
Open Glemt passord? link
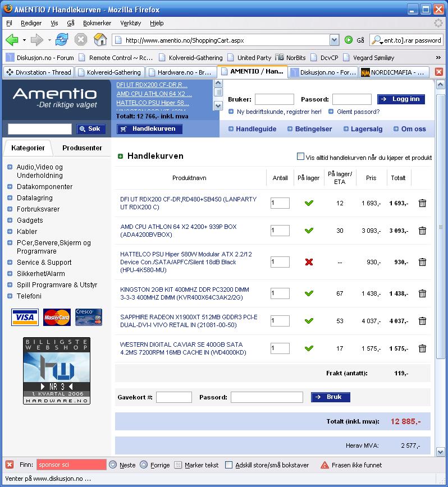click(x=358, y=112)
